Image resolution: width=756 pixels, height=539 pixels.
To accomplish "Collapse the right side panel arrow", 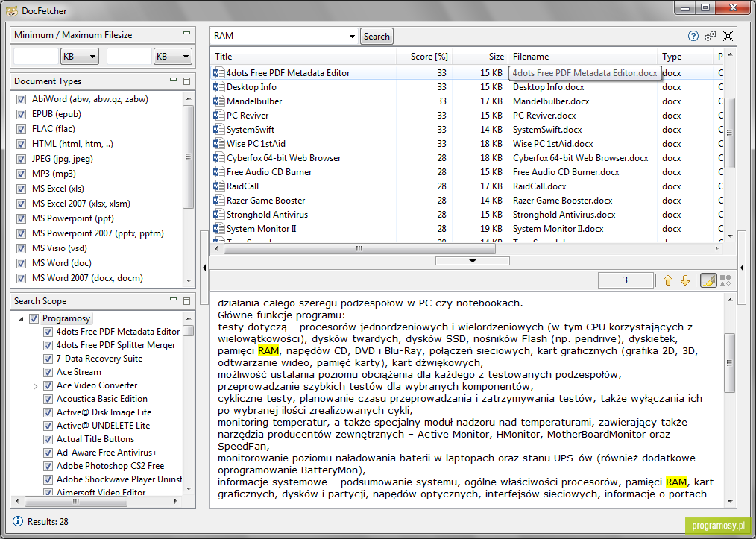I will point(742,268).
